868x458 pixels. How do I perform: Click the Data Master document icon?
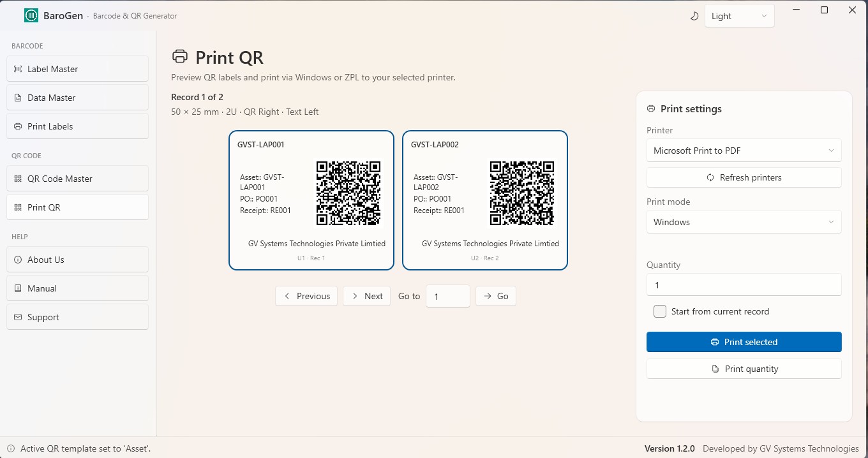18,98
